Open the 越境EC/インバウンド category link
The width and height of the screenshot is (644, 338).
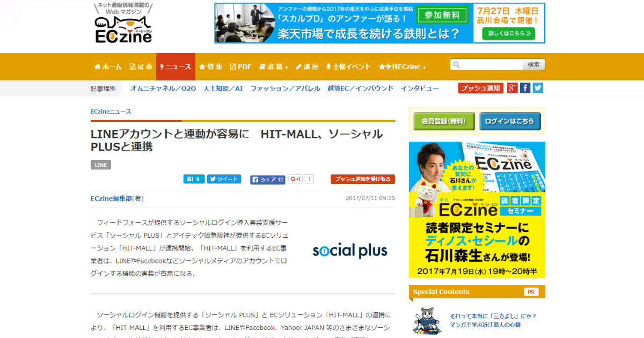[360, 89]
